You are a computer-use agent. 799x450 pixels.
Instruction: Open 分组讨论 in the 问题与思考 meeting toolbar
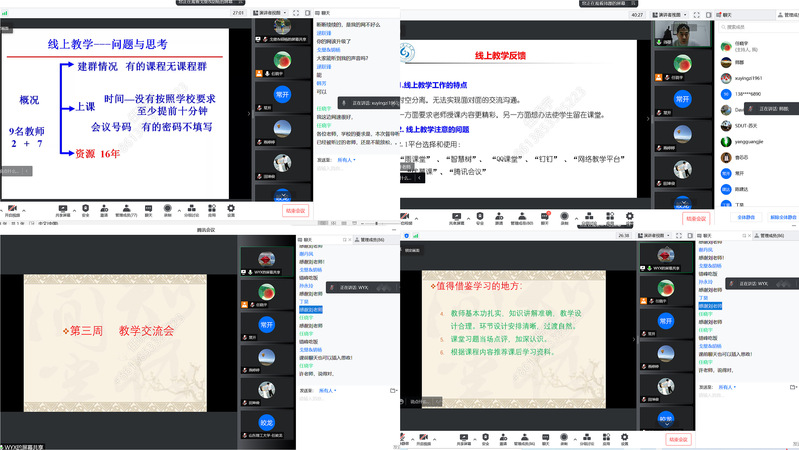[x=191, y=209]
